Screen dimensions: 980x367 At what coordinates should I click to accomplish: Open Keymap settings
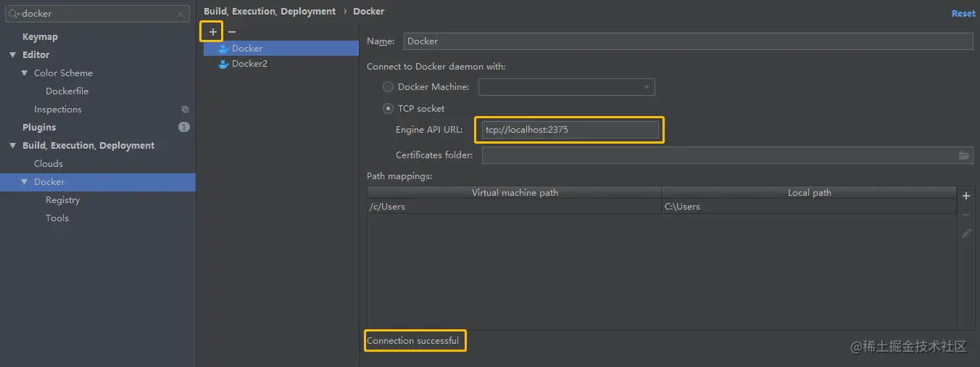pos(40,37)
